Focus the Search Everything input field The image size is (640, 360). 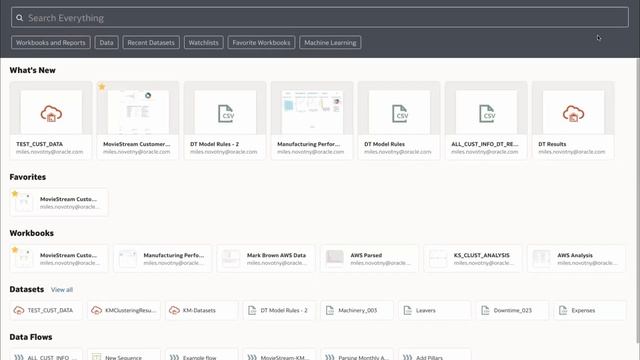point(320,18)
